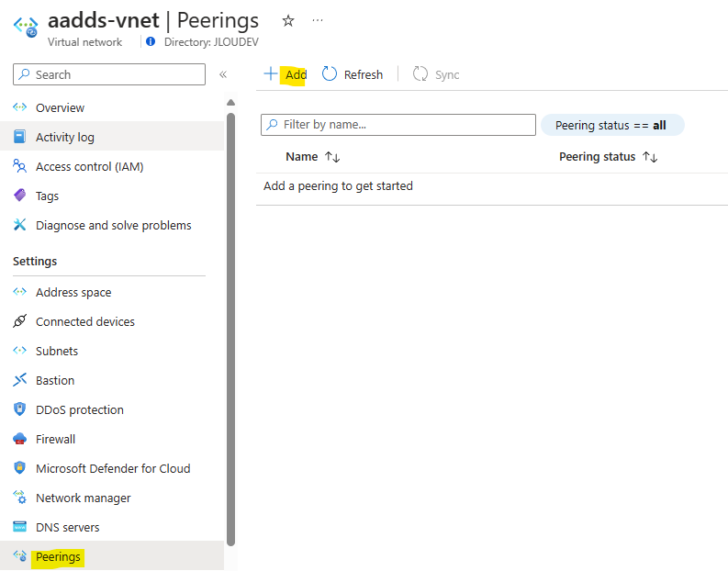Add a new peering
The height and width of the screenshot is (571, 728).
(x=296, y=74)
